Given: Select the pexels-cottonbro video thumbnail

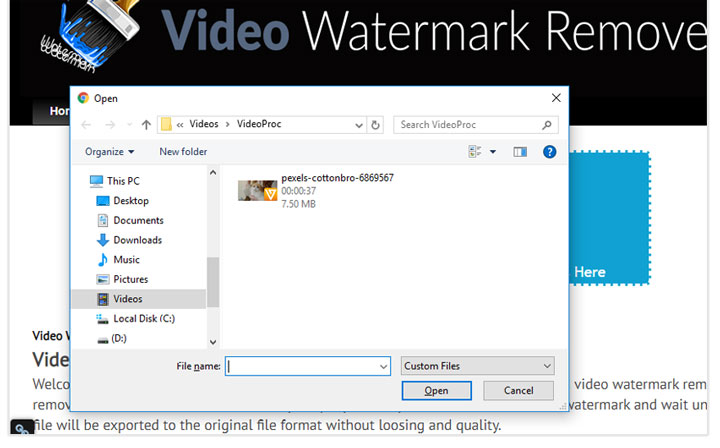Looking at the screenshot, I should pyautogui.click(x=257, y=190).
